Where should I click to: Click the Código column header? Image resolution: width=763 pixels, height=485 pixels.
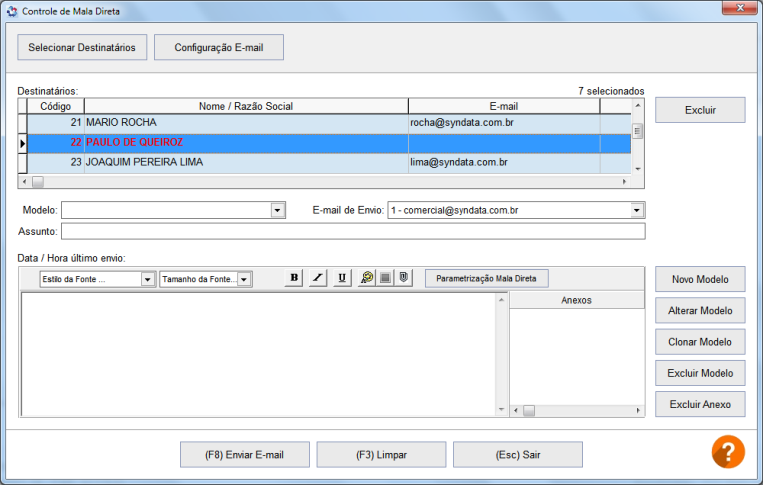[55, 106]
